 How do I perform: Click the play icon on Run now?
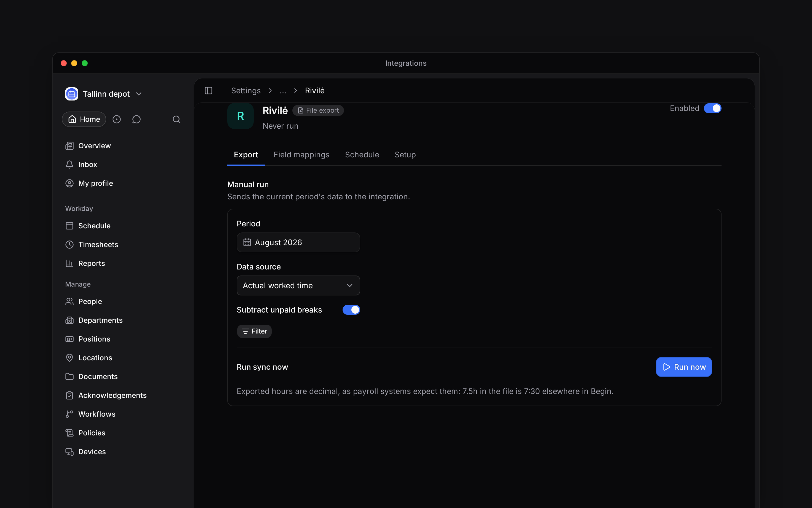(666, 367)
